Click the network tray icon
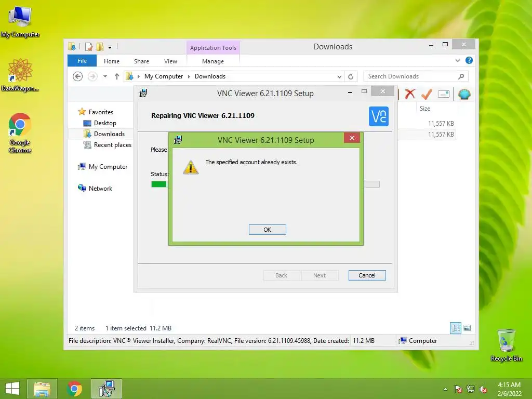The width and height of the screenshot is (532, 399). [471, 389]
